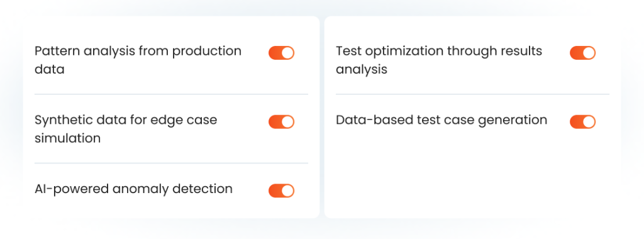Turn off AI-powered anomaly detection switch
The height and width of the screenshot is (239, 644).
click(281, 191)
